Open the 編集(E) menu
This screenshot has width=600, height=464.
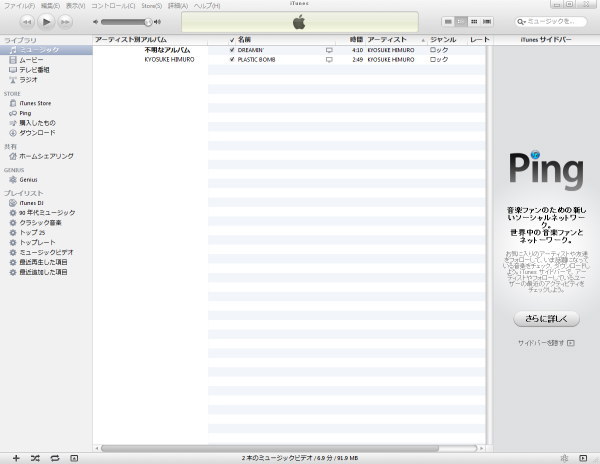tap(50, 6)
